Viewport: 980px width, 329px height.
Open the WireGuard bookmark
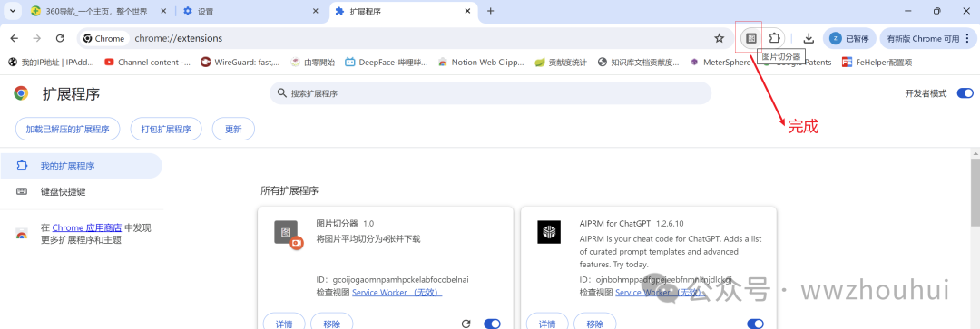tap(240, 62)
